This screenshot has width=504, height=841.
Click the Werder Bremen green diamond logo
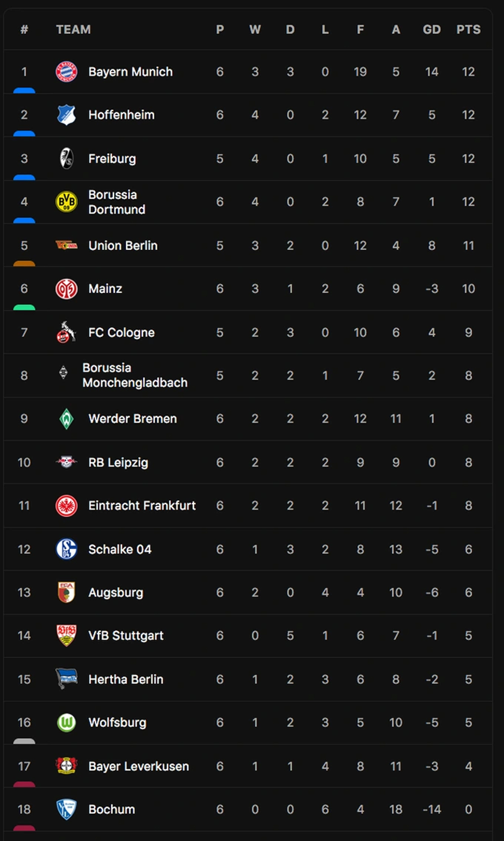coord(67,419)
